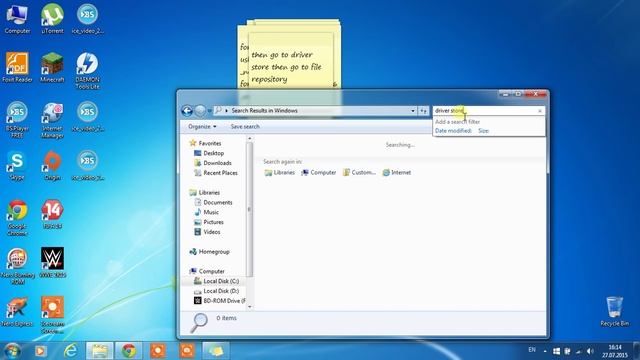Open the Computer desktop icon
Viewport: 640px width, 360px height.
(x=17, y=19)
